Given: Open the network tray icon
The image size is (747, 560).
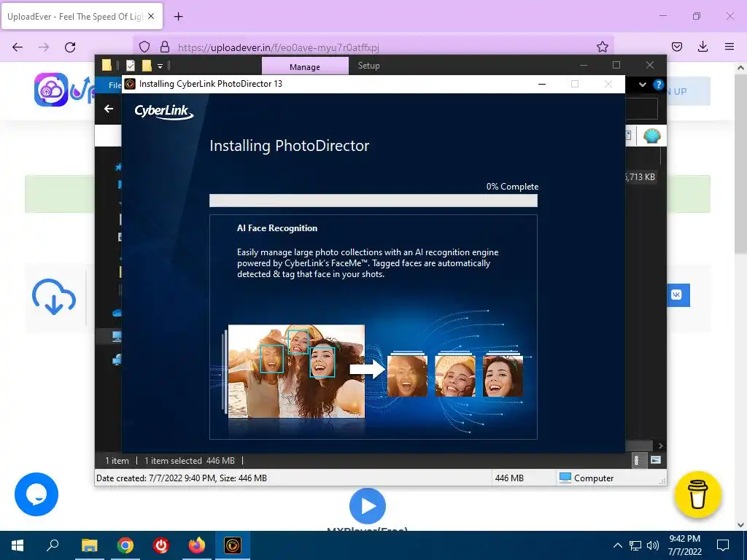Looking at the screenshot, I should click(635, 545).
